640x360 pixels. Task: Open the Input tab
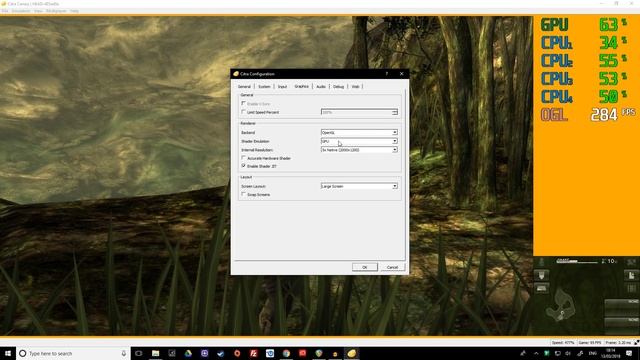click(282, 87)
